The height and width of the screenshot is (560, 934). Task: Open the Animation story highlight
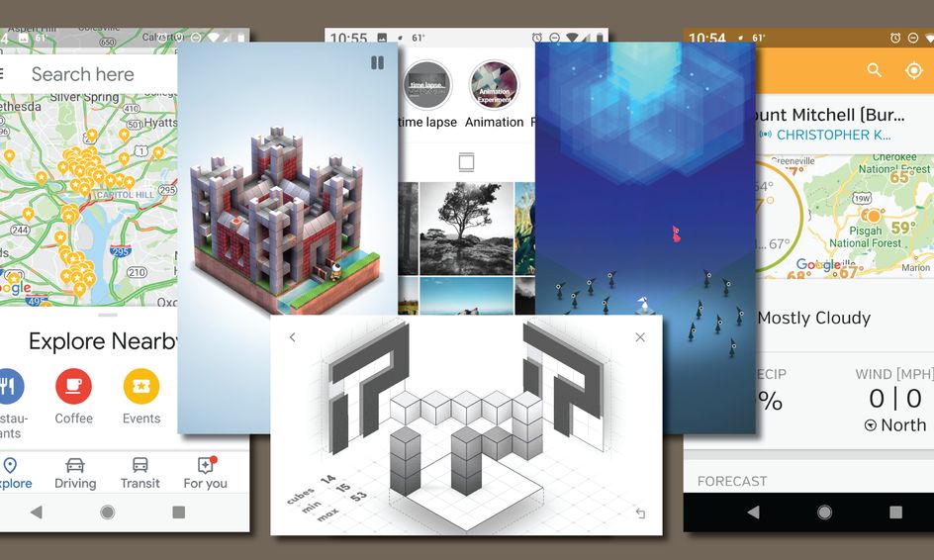coord(494,95)
